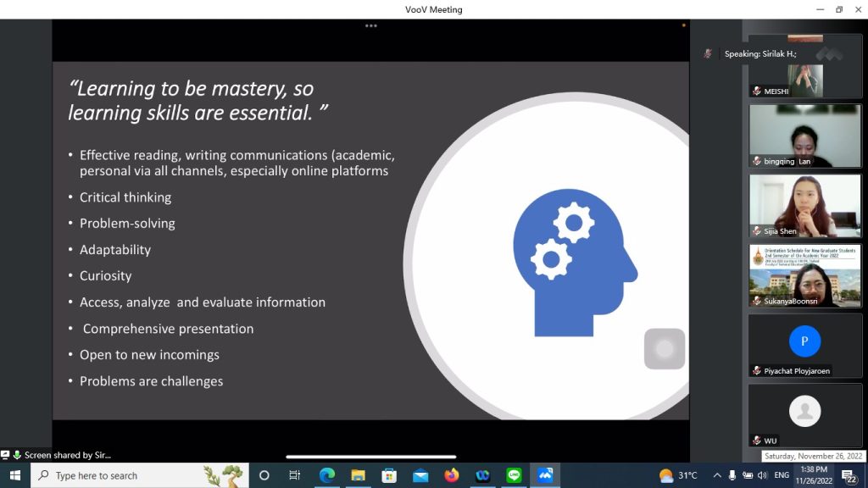Open File Explorer from the taskbar

coord(358,475)
